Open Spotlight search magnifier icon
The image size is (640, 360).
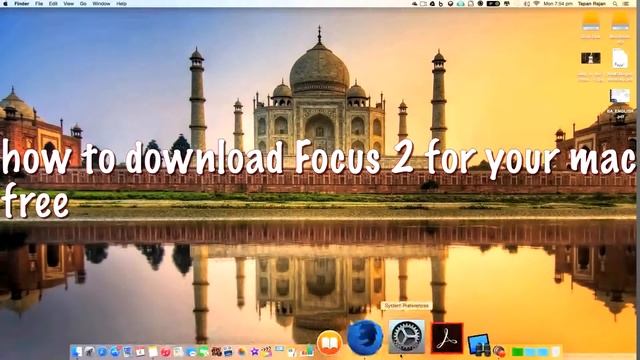[x=615, y=3]
